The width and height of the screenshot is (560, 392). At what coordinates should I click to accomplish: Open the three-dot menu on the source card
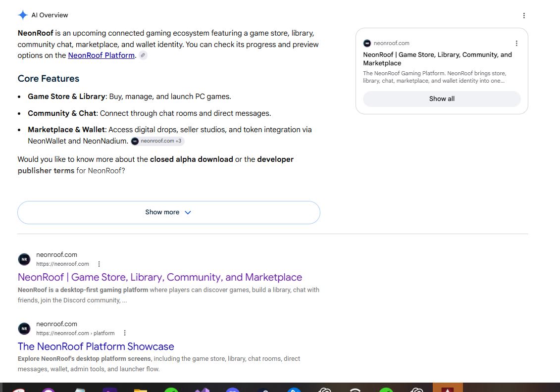(516, 43)
